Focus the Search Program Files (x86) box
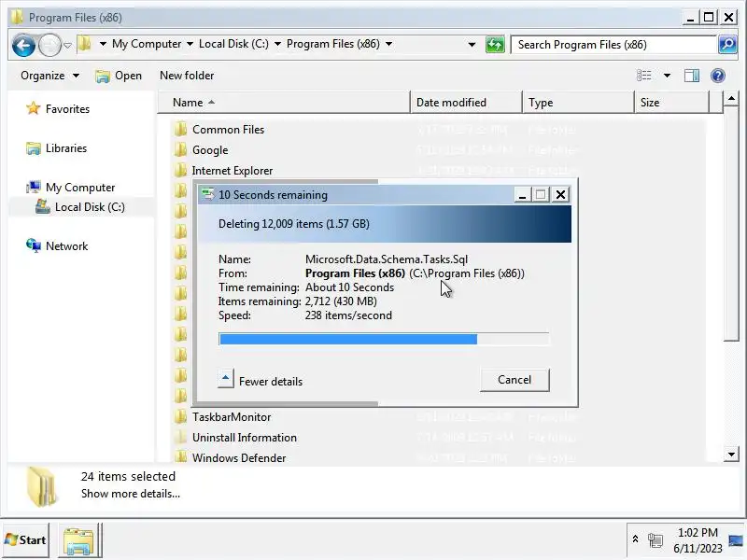Image resolution: width=747 pixels, height=560 pixels. [x=613, y=45]
